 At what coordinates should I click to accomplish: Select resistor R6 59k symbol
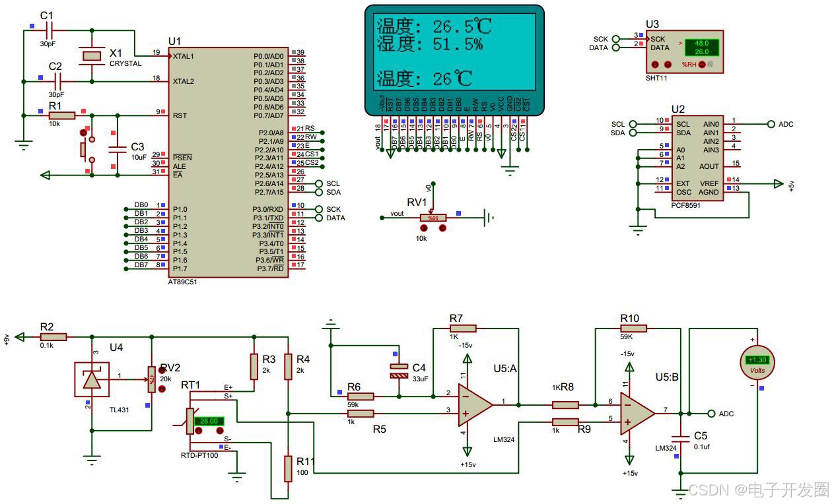point(361,396)
